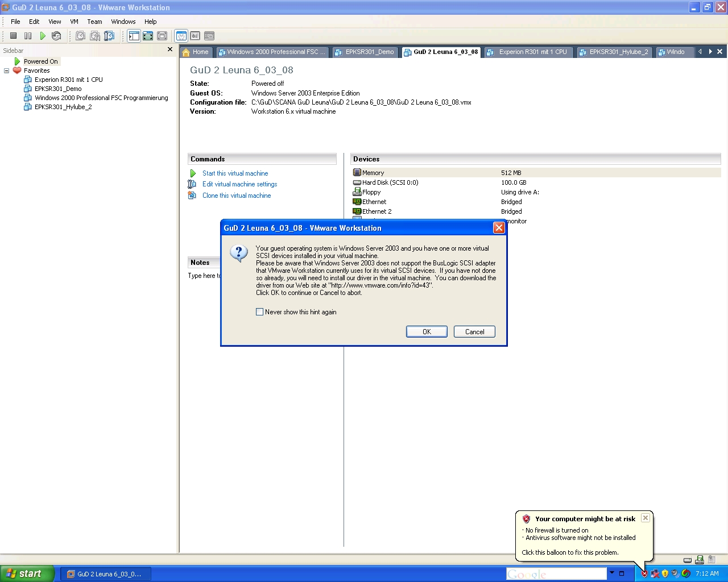Click the yellow Windows Update shield tray icon
This screenshot has width=728, height=582.
tap(665, 573)
